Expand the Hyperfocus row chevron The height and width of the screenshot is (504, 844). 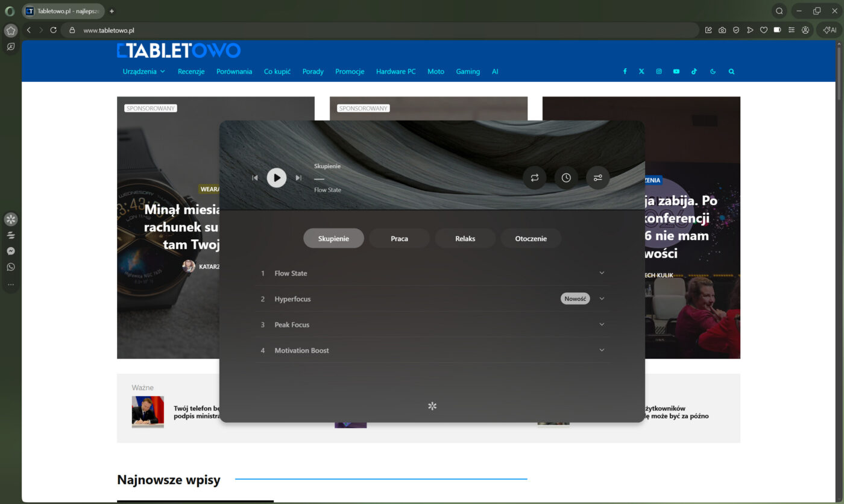pos(602,298)
